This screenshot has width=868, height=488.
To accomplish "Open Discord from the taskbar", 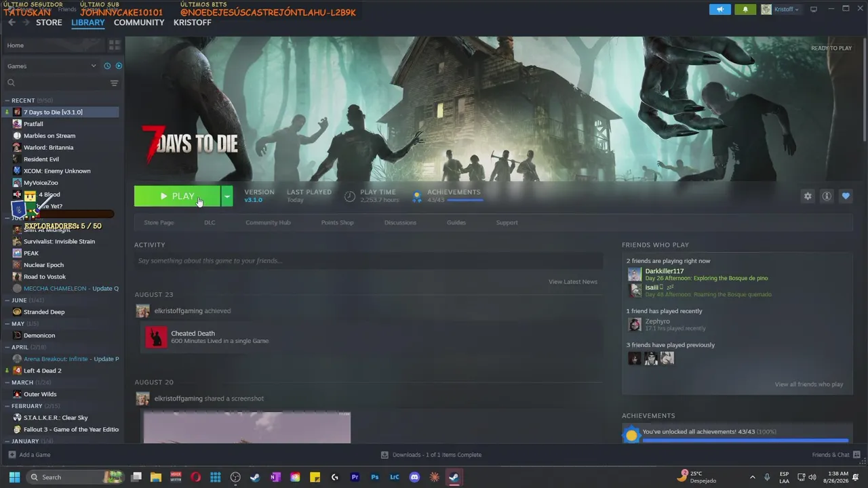I will point(414,477).
